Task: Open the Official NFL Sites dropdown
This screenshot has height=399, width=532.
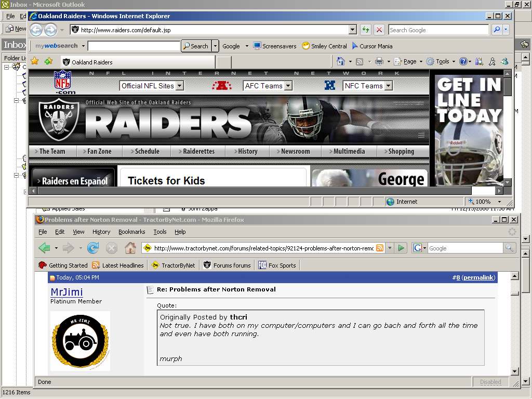Action: click(152, 86)
